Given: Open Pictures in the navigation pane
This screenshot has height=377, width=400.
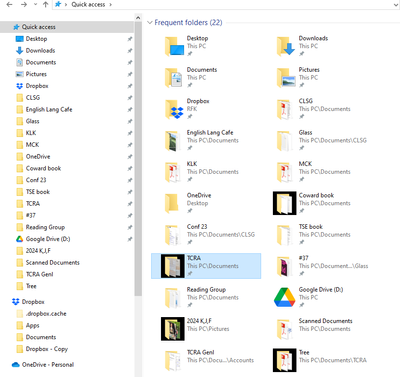Looking at the screenshot, I should [x=36, y=74].
